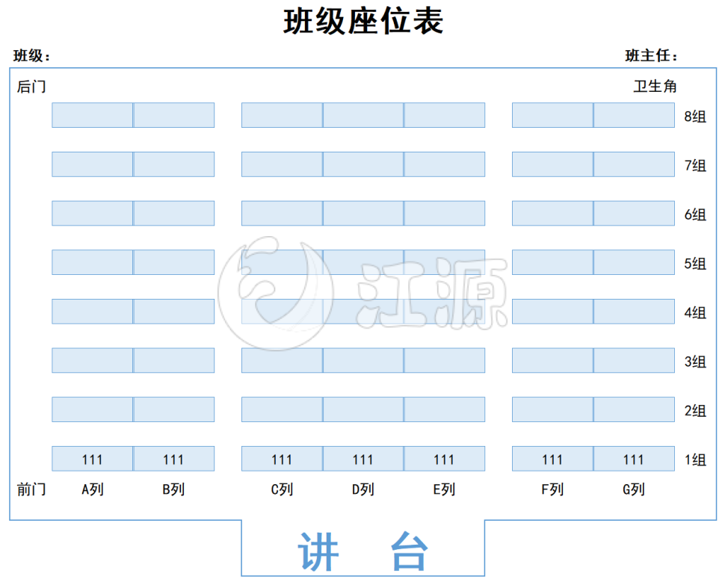Select the 班主任: label

tap(651, 56)
